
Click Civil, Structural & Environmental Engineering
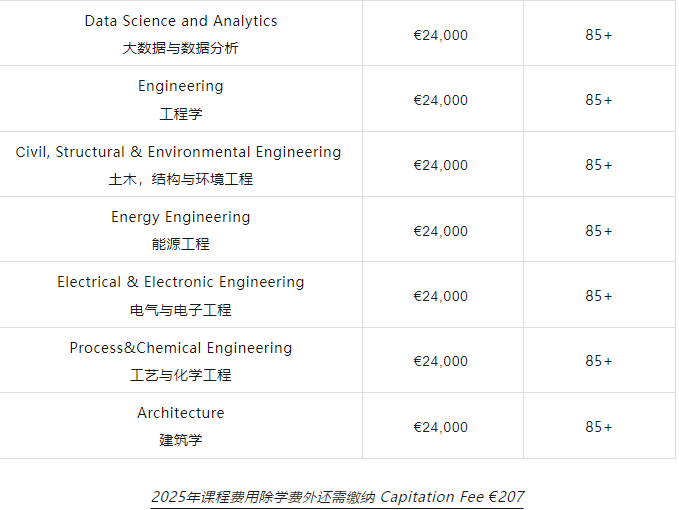point(178,152)
